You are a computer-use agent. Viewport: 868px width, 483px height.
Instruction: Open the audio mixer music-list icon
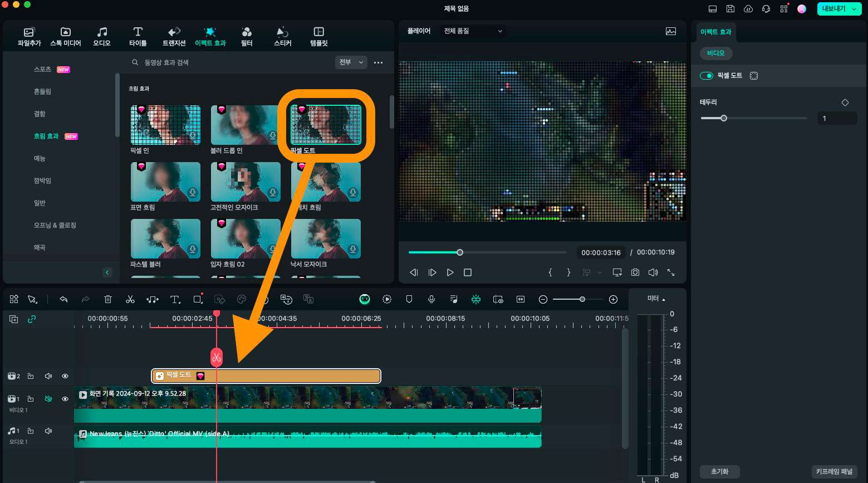(454, 300)
